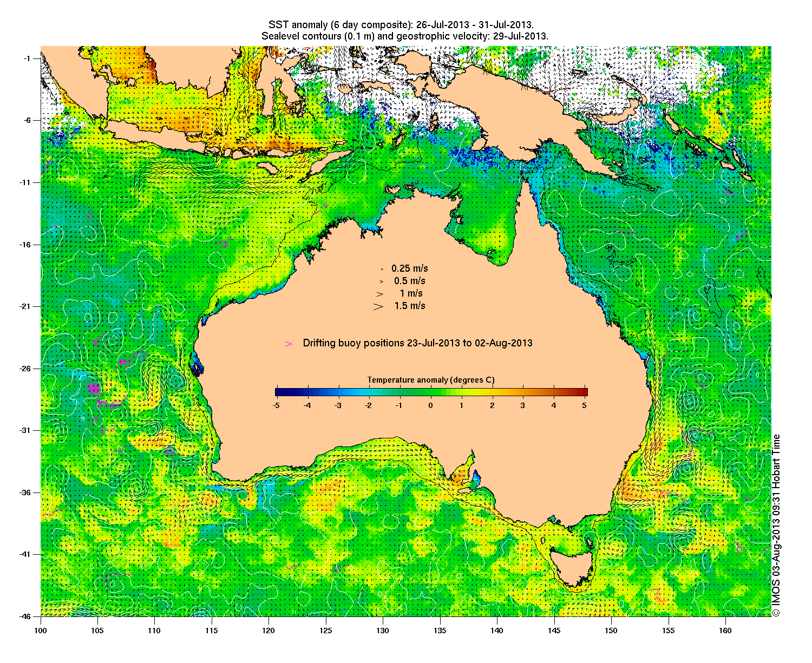Click the 1.5 m/s arrow symbol
The width and height of the screenshot is (812, 663).
378,306
